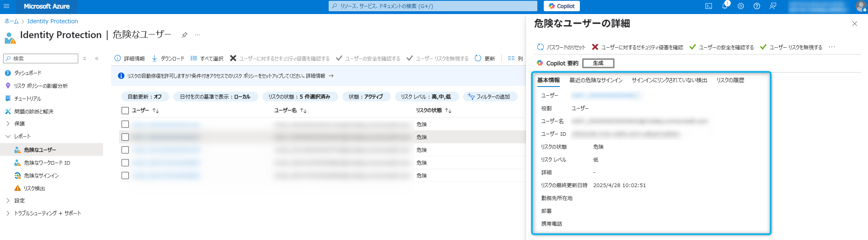Click ユーザー リスクを無視する in details panel
Screen dimensions: 868x240
click(x=791, y=47)
